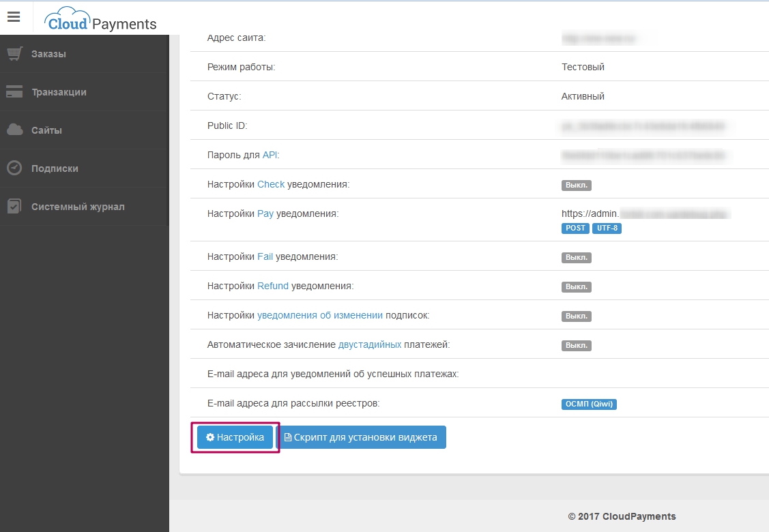The width and height of the screenshot is (769, 532).
Task: Open the Системный журнал menu item
Action: [x=78, y=207]
